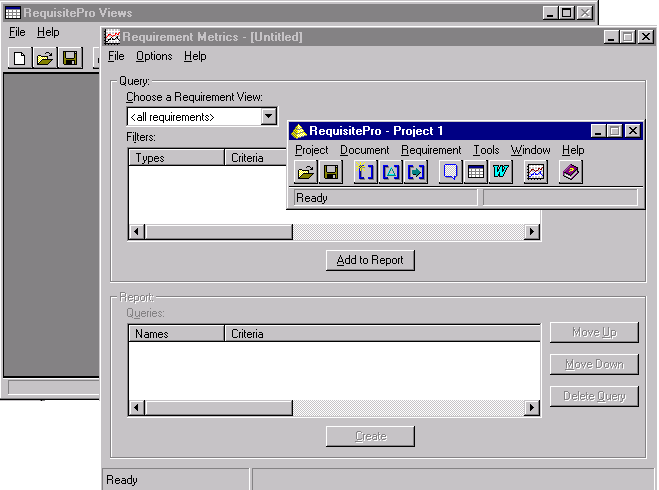659x490 pixels.
Task: Click the RequisitePro Views title bar grid icon
Action: [13, 13]
